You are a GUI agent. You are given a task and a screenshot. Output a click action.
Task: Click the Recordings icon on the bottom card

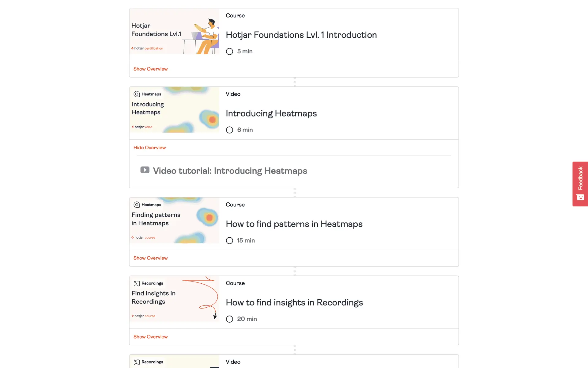(137, 362)
